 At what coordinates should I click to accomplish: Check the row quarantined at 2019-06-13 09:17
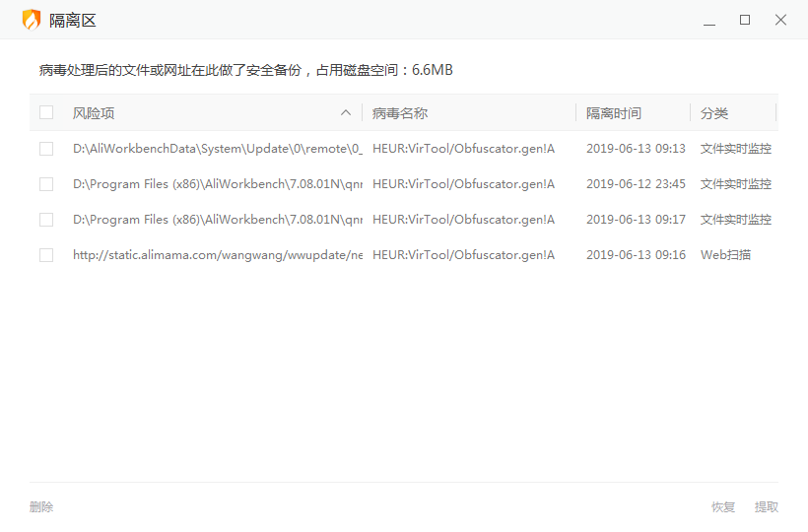click(x=46, y=220)
